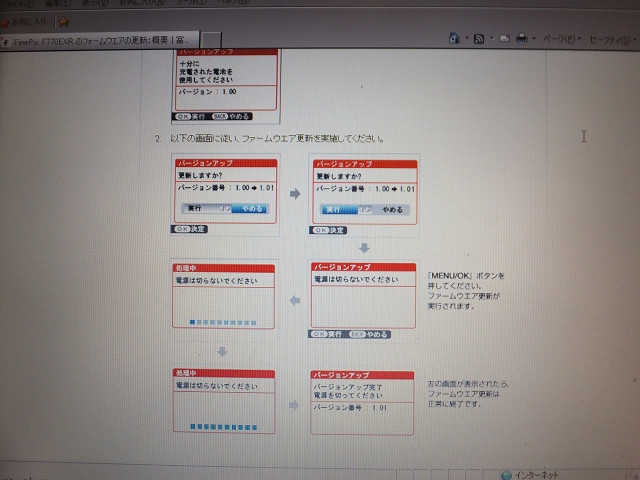Click the RSS feeds icon
This screenshot has height=480, width=640.
coord(479,39)
